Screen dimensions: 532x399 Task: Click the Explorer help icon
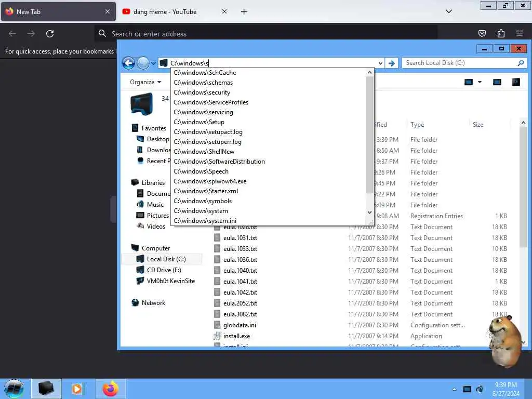pyautogui.click(x=516, y=82)
